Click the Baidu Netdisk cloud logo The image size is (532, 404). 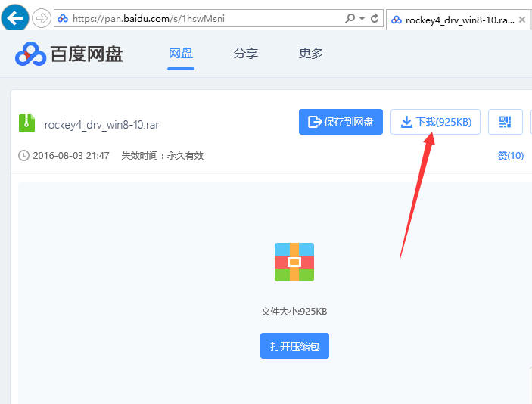tap(30, 54)
